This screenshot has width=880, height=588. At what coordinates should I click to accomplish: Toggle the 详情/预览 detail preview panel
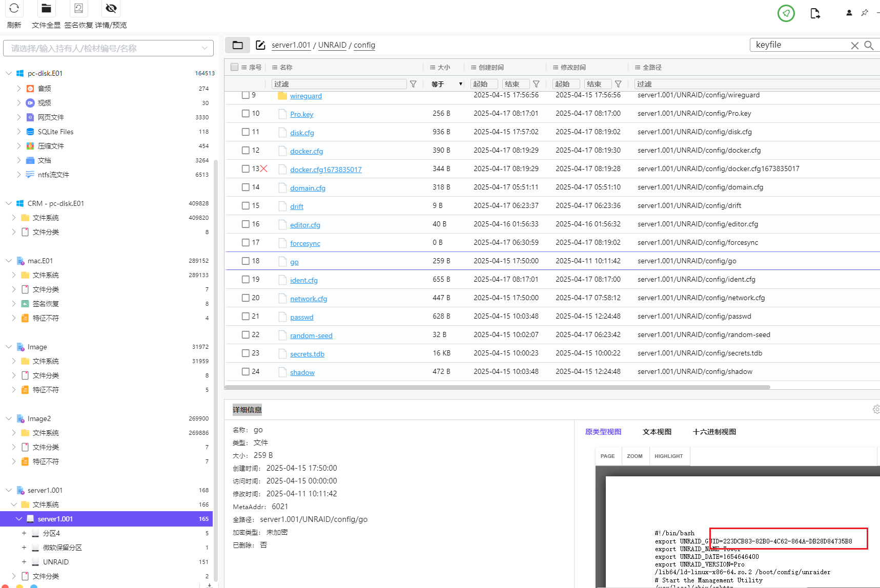point(111,8)
